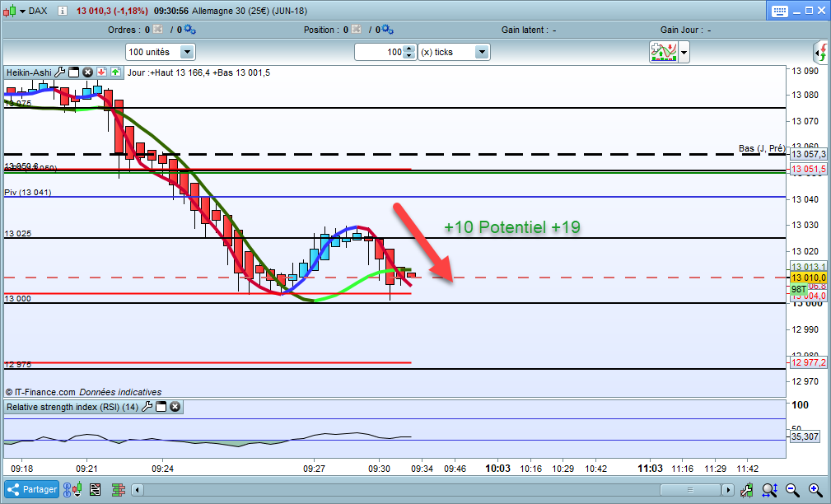This screenshot has height=504, width=831.
Task: Click the "+10 Potentiel +19" chart annotation
Action: (x=512, y=226)
